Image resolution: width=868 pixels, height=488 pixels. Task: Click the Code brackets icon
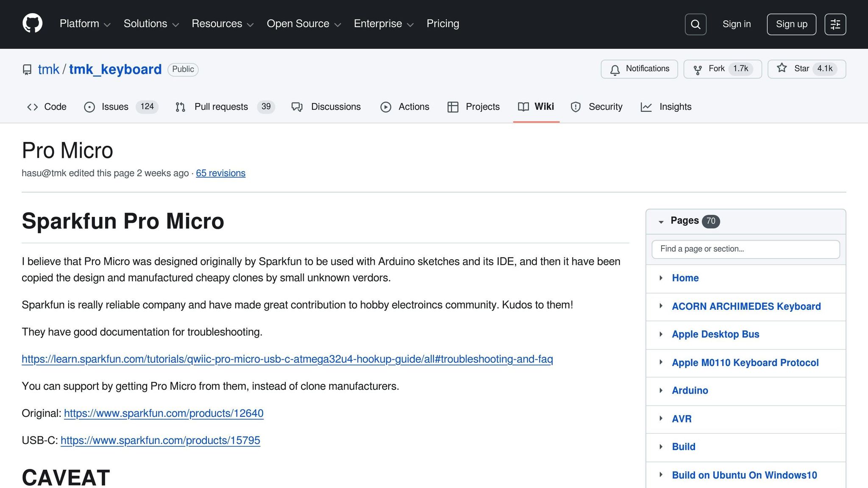pyautogui.click(x=33, y=107)
